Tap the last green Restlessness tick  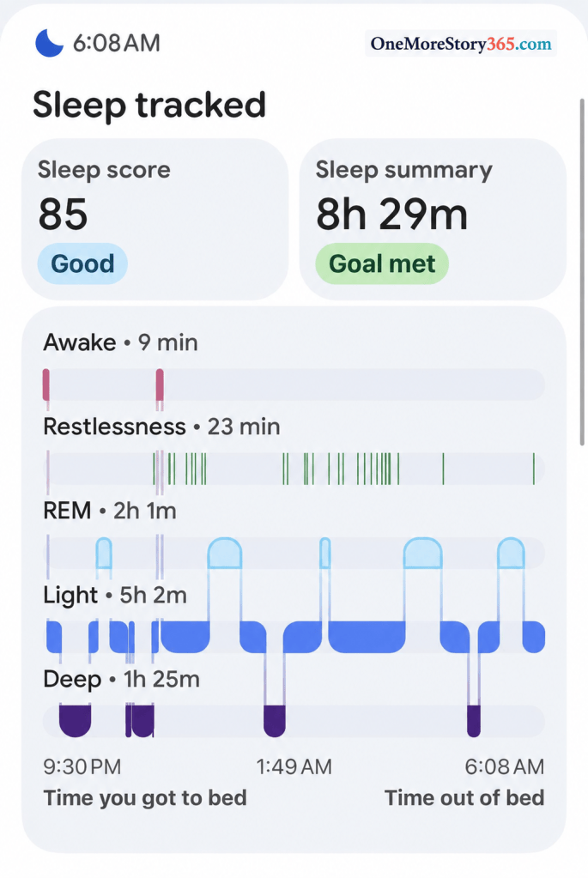(534, 469)
